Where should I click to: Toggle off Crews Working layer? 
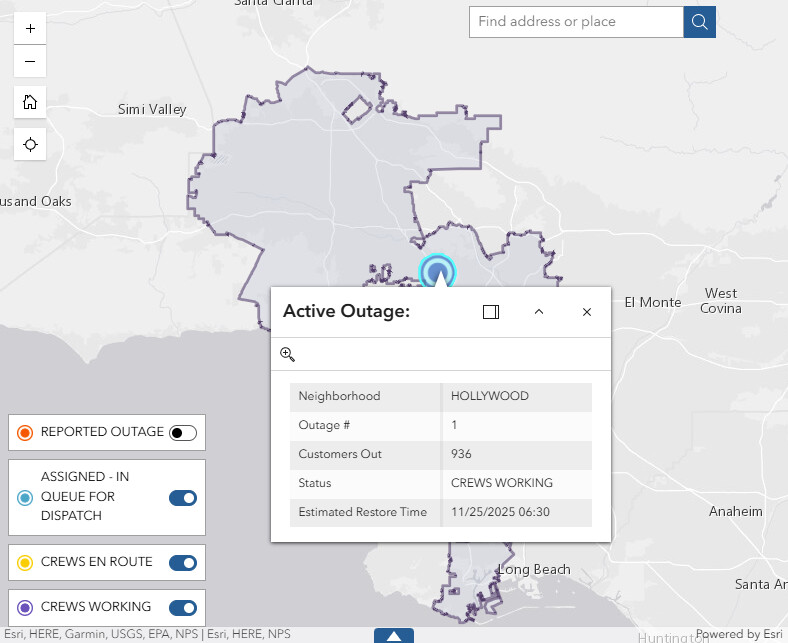click(x=183, y=608)
